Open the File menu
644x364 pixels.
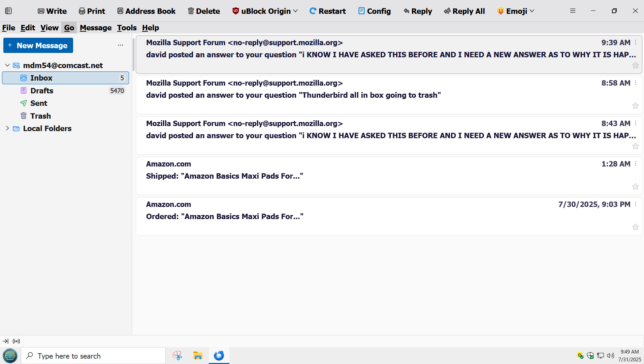[8, 28]
